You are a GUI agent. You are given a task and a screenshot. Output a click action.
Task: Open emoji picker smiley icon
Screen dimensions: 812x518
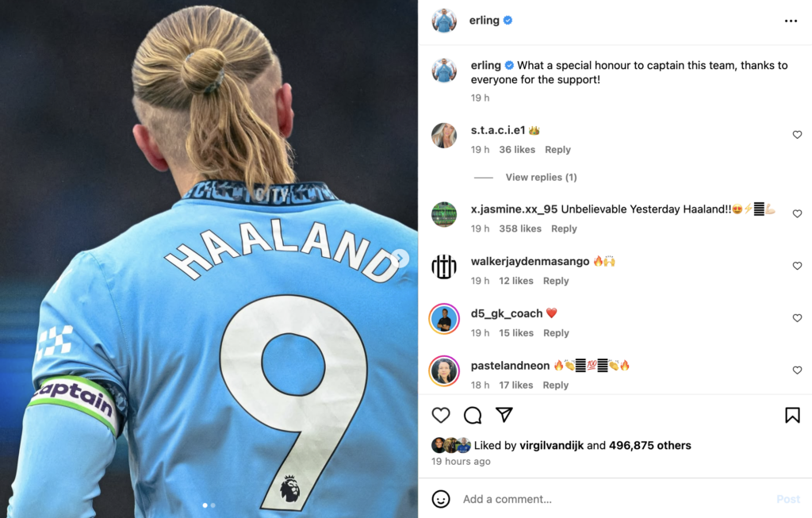click(441, 499)
